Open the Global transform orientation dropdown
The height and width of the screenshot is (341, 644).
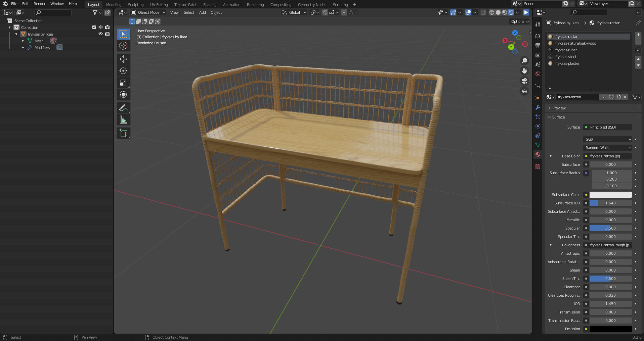coord(294,12)
